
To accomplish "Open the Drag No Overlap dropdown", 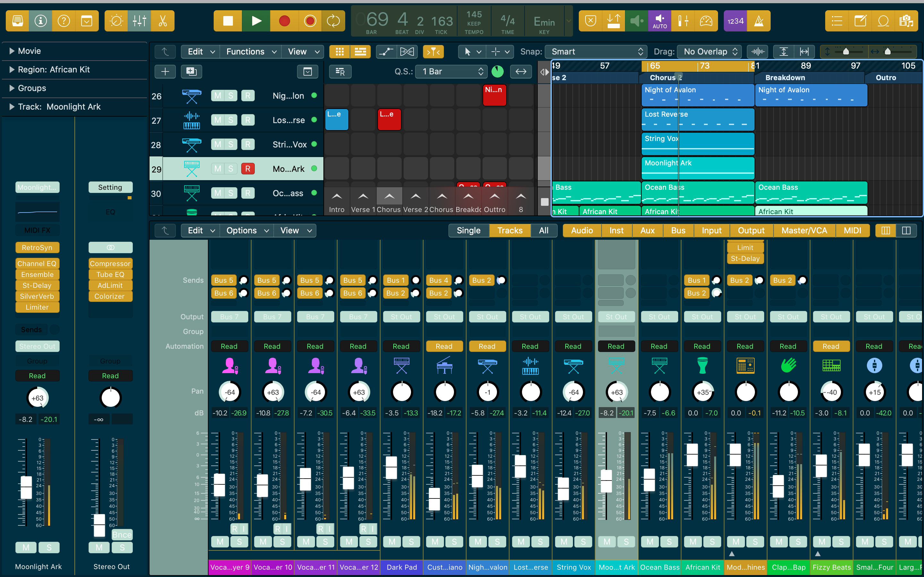I will 709,52.
